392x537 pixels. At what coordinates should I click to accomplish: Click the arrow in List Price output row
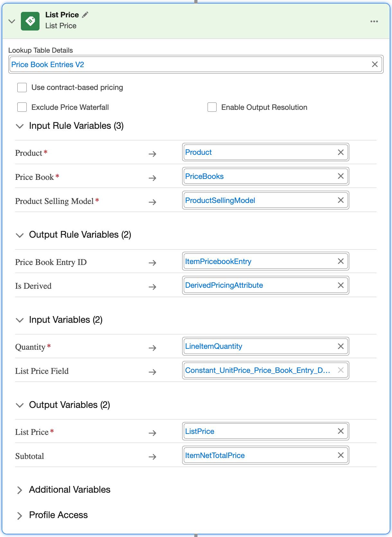pos(153,433)
